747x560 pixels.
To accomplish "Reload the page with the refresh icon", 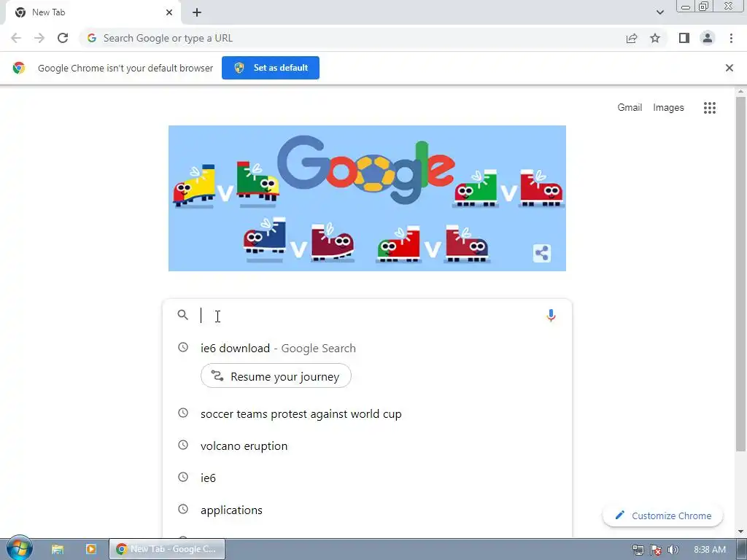I will [63, 38].
